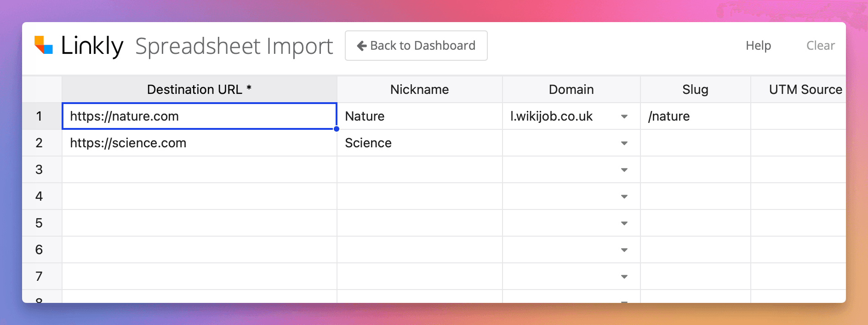Click the /nature slug cell
The width and height of the screenshot is (868, 325).
695,116
